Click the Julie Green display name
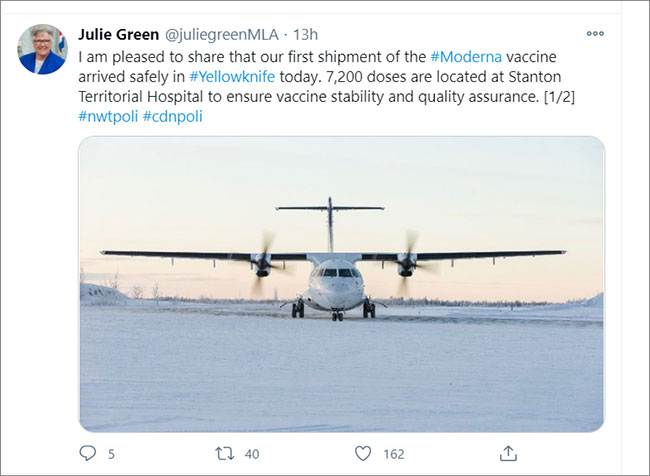 pos(119,34)
